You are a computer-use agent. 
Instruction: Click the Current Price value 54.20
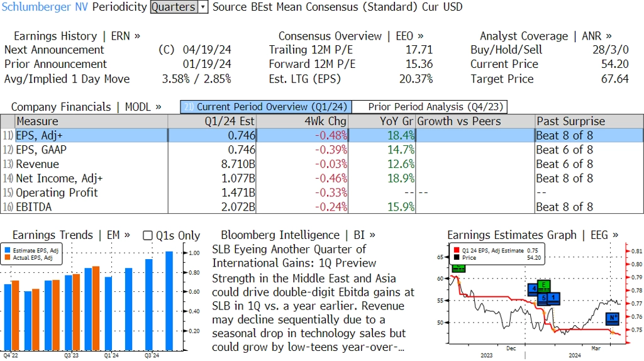click(615, 64)
